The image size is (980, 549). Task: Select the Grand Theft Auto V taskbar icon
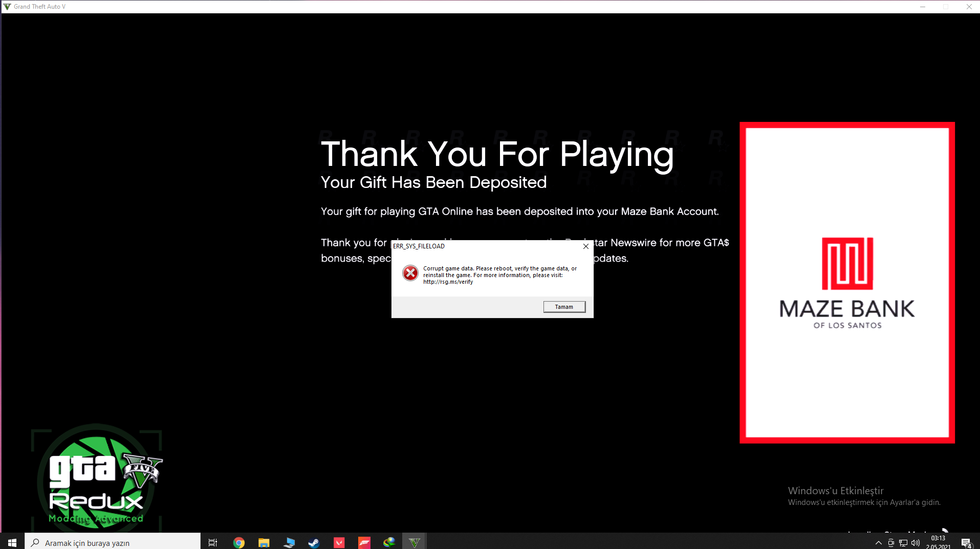(x=414, y=542)
